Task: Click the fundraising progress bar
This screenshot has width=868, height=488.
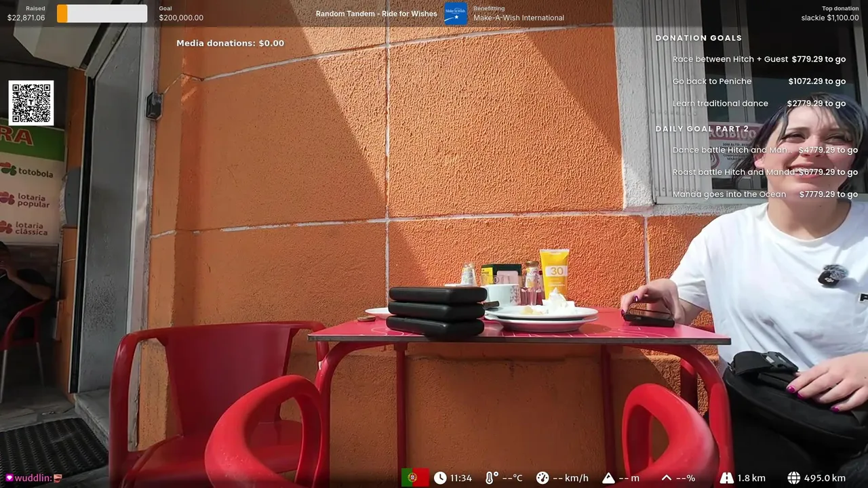Action: pyautogui.click(x=102, y=14)
